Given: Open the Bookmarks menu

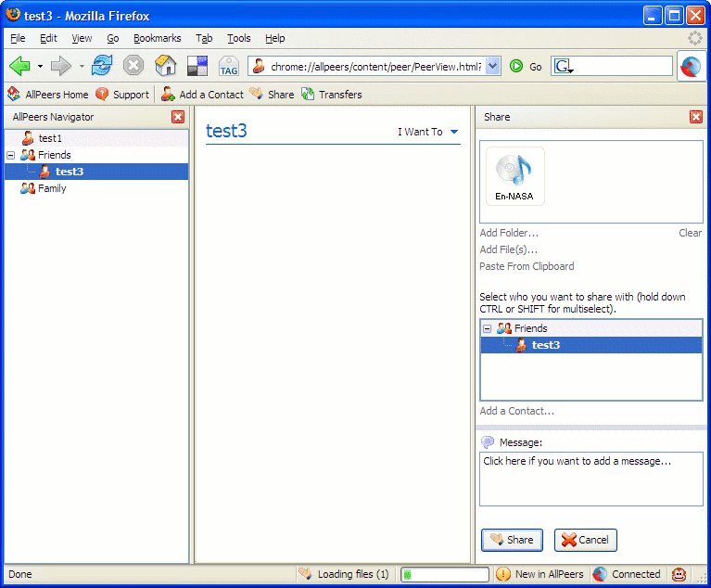Looking at the screenshot, I should tap(158, 38).
